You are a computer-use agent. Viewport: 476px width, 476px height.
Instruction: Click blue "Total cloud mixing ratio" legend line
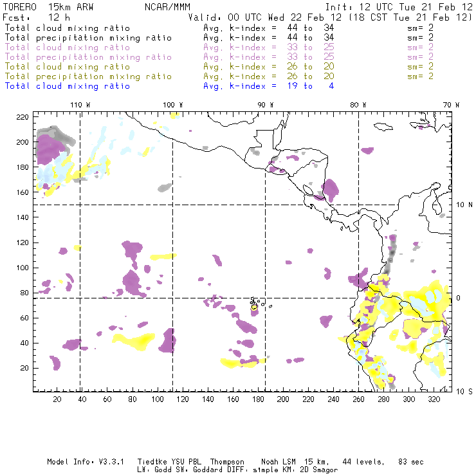tap(68, 86)
